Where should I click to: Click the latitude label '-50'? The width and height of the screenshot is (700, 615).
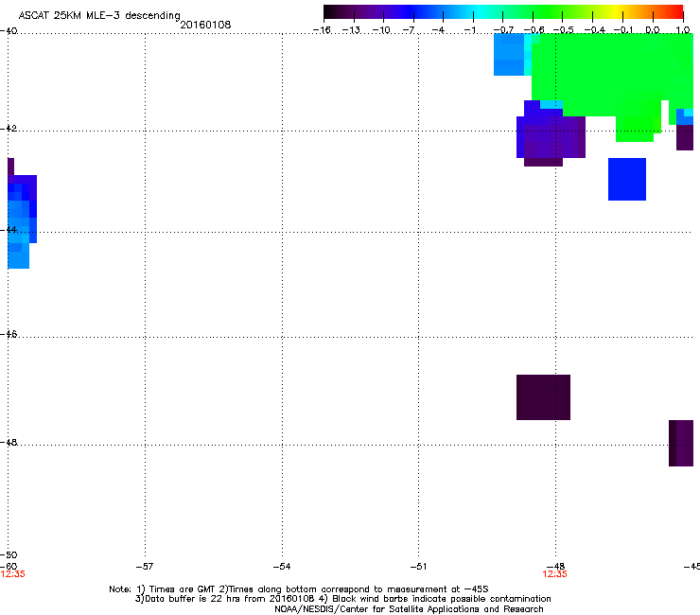pyautogui.click(x=9, y=554)
